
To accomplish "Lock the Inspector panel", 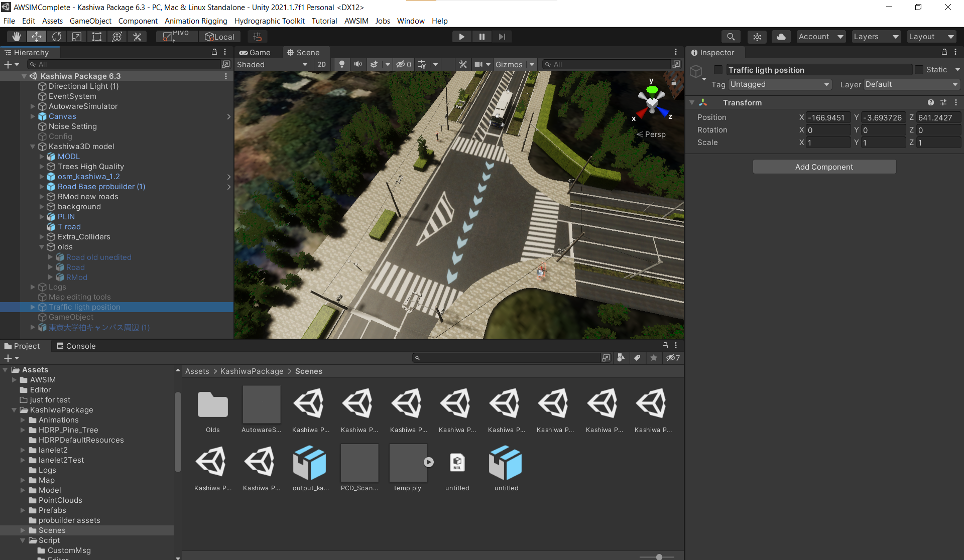I will (x=944, y=52).
